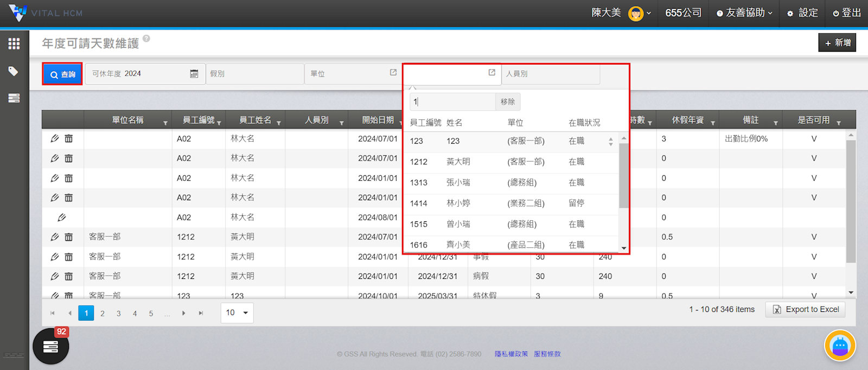
Task: Open the calendar picker for 可休年度
Action: (x=194, y=74)
